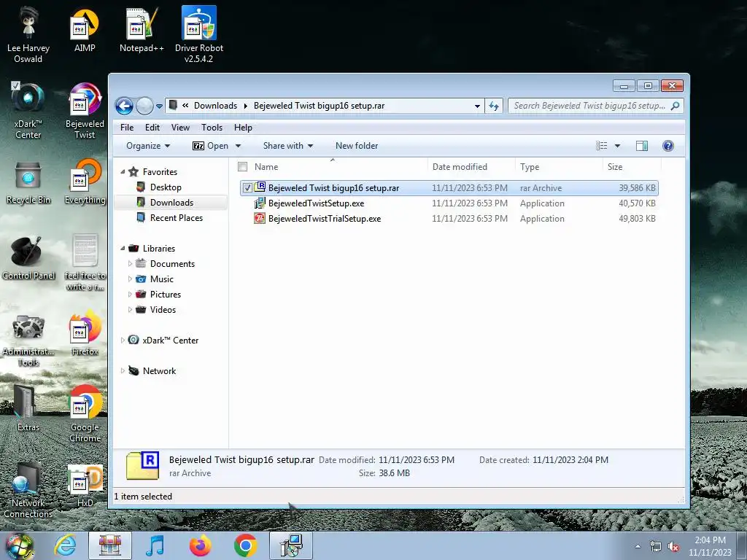Viewport: 747px width, 560px height.
Task: Open Network Connections desktop icon
Action: [x=28, y=491]
